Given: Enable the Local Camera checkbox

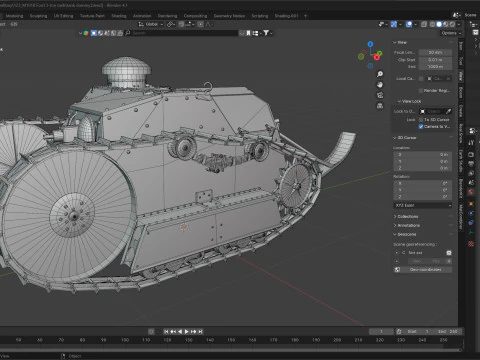Looking at the screenshot, I should click(x=421, y=78).
